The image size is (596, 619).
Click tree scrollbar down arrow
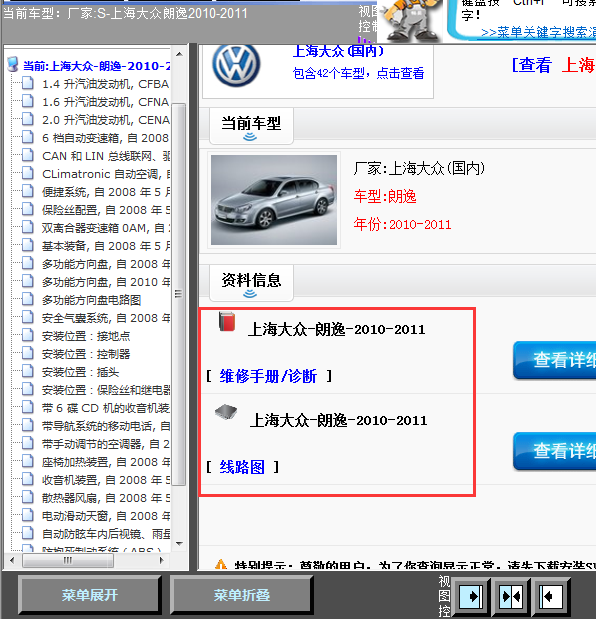179,544
